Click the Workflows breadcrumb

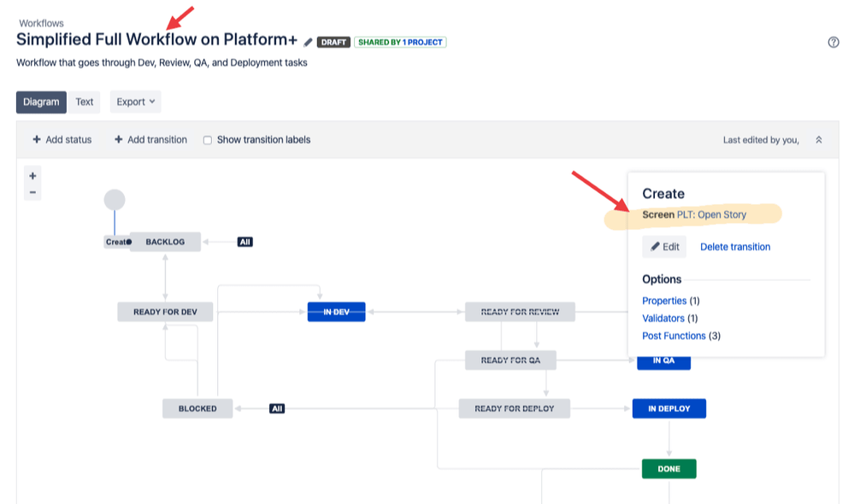[x=41, y=23]
